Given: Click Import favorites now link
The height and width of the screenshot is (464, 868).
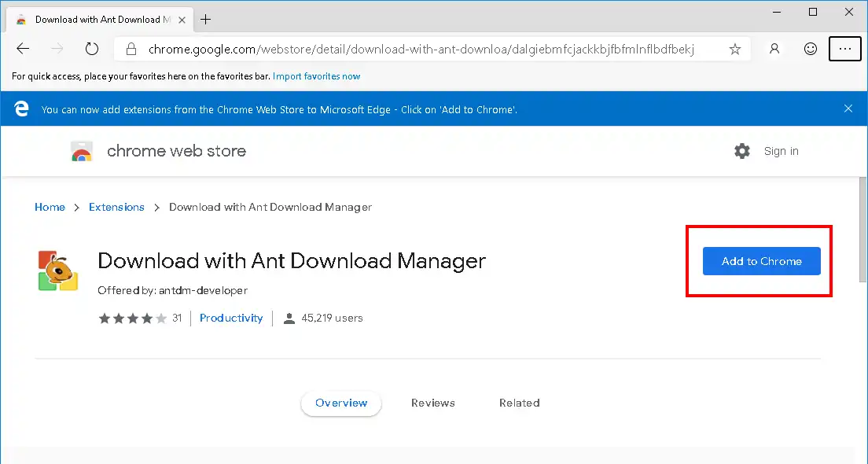Looking at the screenshot, I should [317, 76].
